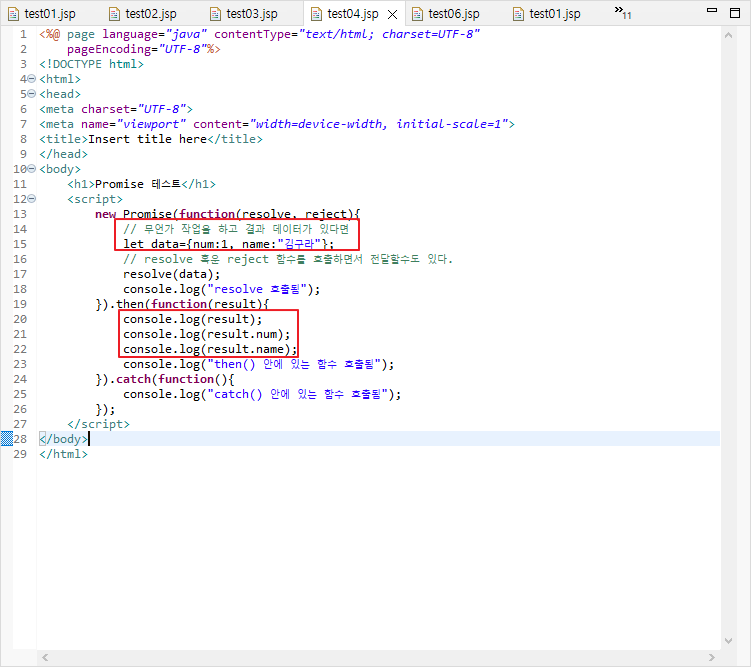
Task: Click the '<h1>Promise' heading line
Action: pyautogui.click(x=141, y=184)
